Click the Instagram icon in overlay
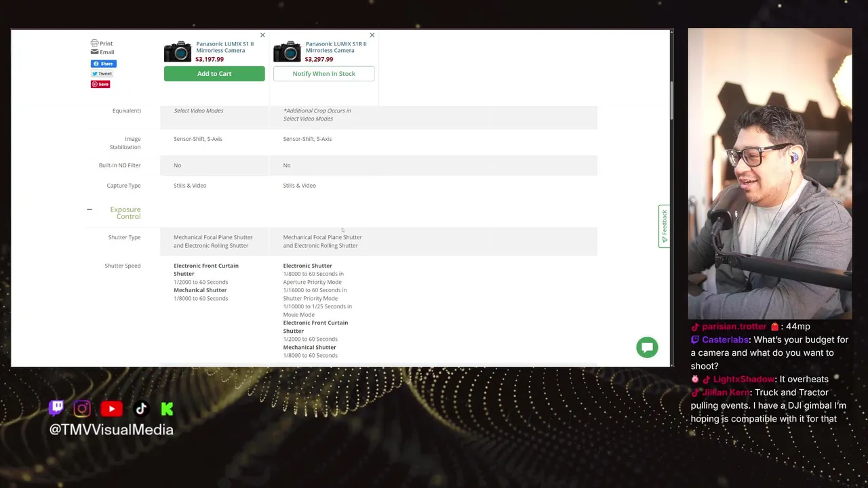 point(82,408)
